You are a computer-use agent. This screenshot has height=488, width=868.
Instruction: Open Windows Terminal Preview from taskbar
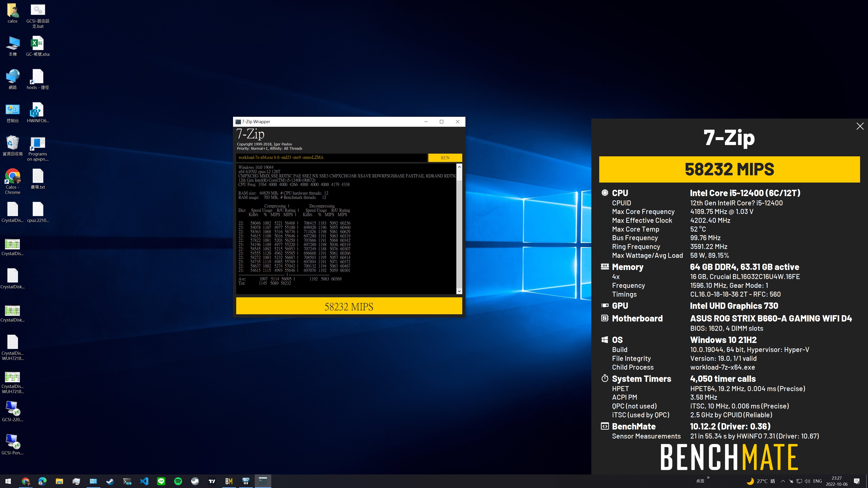(x=127, y=481)
